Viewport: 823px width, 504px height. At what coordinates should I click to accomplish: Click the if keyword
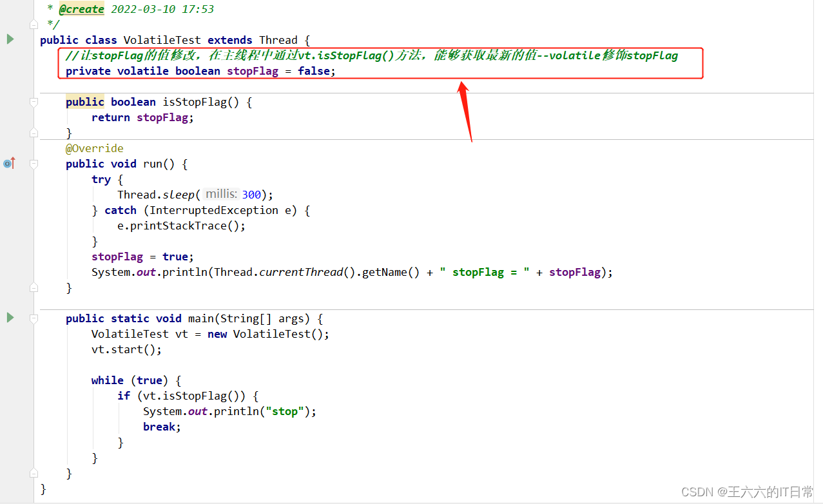coord(124,396)
